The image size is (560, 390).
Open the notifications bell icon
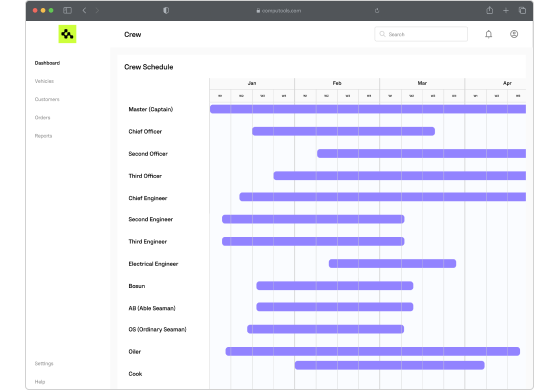click(x=488, y=34)
